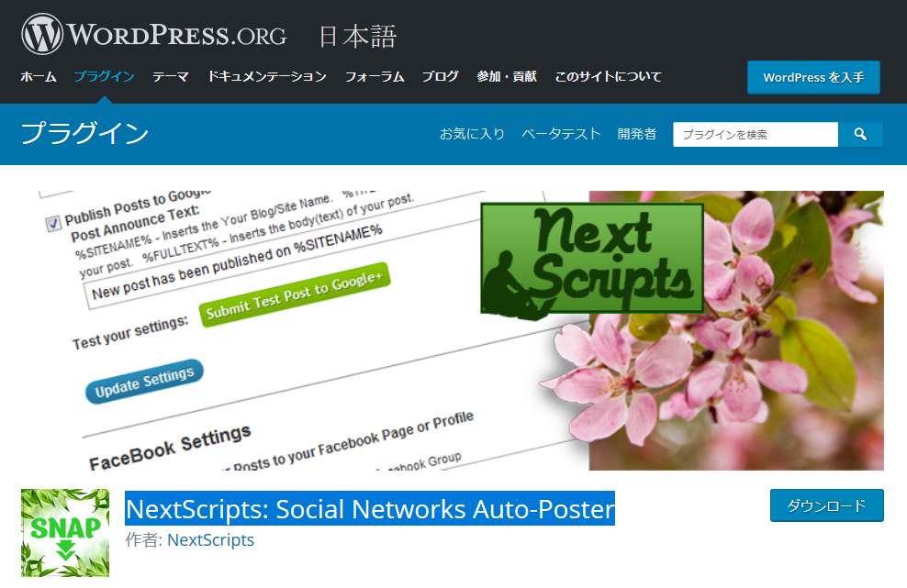Image resolution: width=907 pixels, height=588 pixels.
Task: Click the NextScripts author link
Action: pyautogui.click(x=210, y=540)
